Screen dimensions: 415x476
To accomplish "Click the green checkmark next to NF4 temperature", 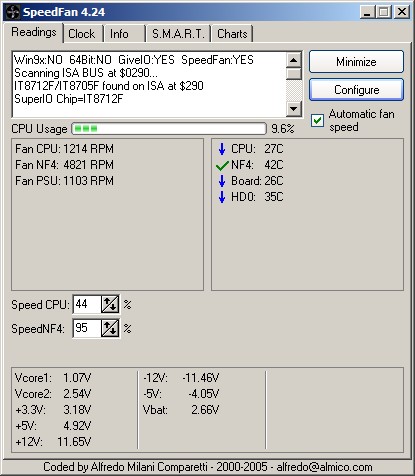I will 222,165.
